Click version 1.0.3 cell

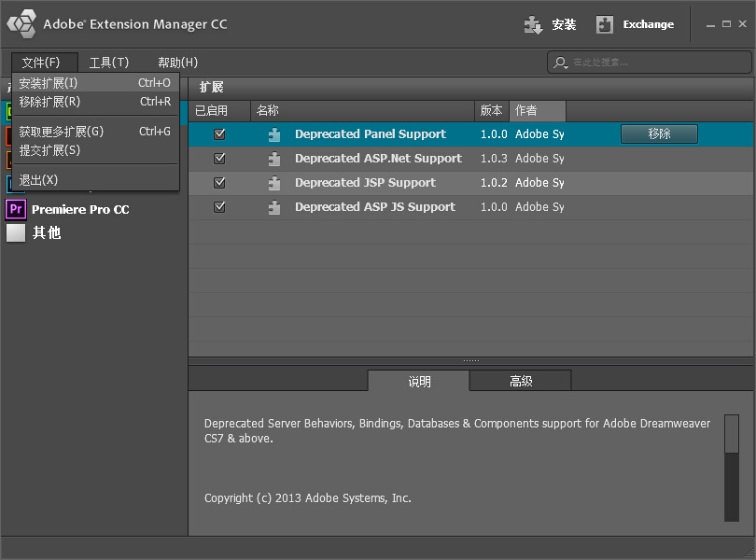click(494, 159)
